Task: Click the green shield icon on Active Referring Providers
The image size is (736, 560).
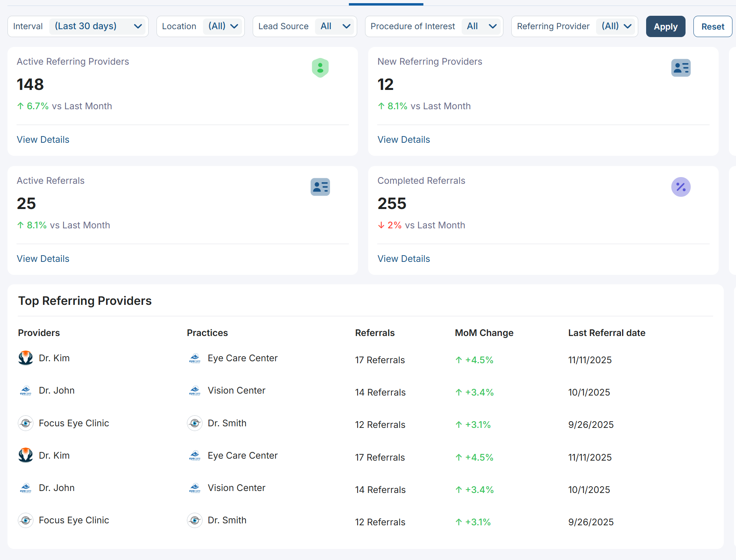Action: point(320,68)
